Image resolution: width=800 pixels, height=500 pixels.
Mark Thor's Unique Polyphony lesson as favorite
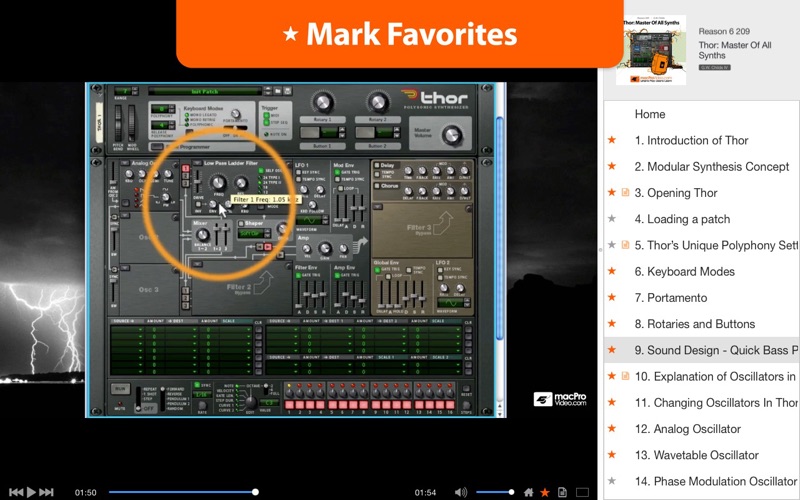click(612, 245)
